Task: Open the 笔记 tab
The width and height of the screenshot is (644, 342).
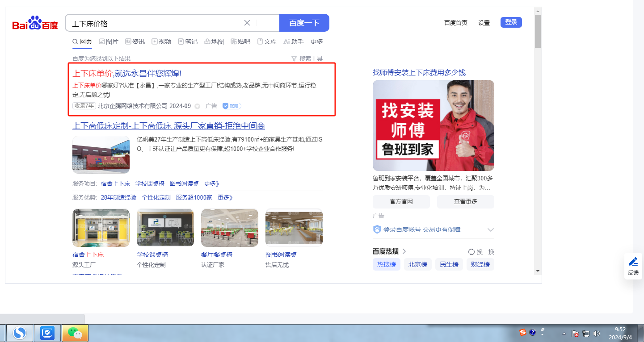Action: tap(188, 42)
